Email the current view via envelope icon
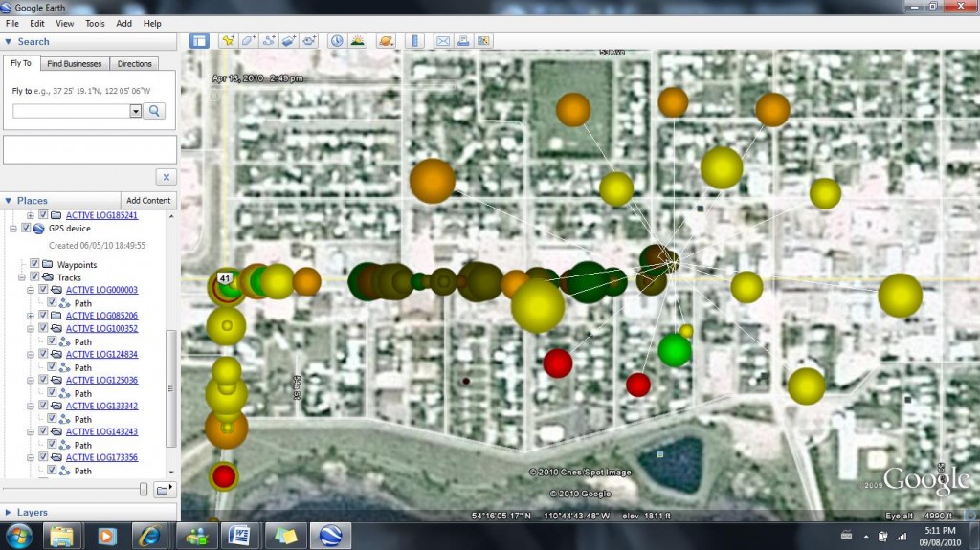The height and width of the screenshot is (550, 980). (442, 41)
